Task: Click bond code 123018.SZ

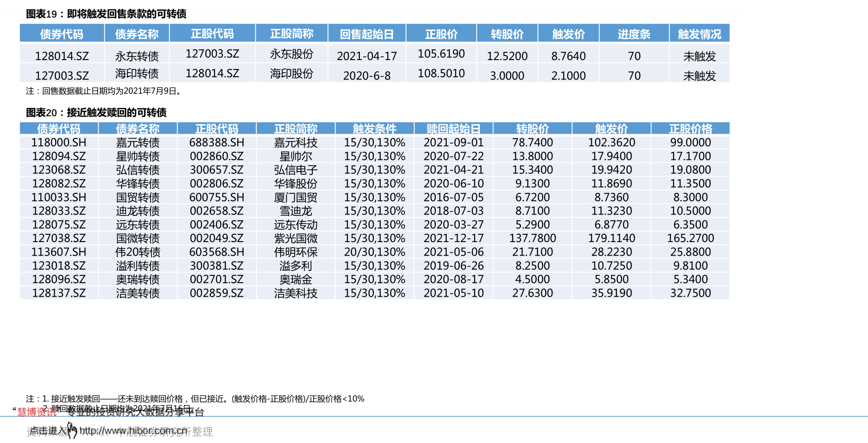Action: [59, 266]
